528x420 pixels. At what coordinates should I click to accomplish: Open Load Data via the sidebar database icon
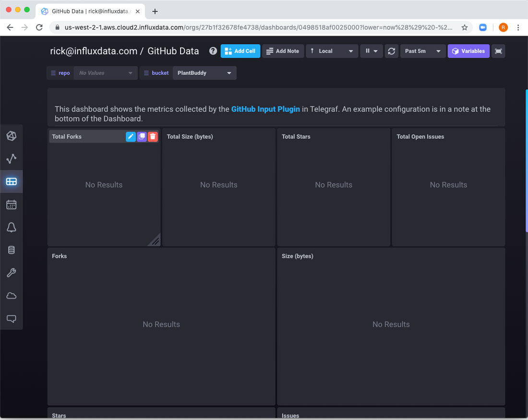[x=12, y=250]
